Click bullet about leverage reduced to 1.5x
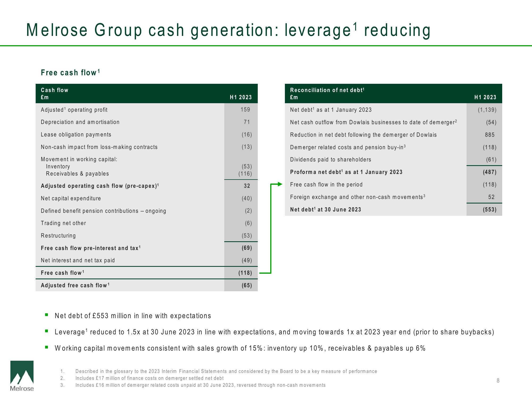532x399 pixels. click(274, 332)
